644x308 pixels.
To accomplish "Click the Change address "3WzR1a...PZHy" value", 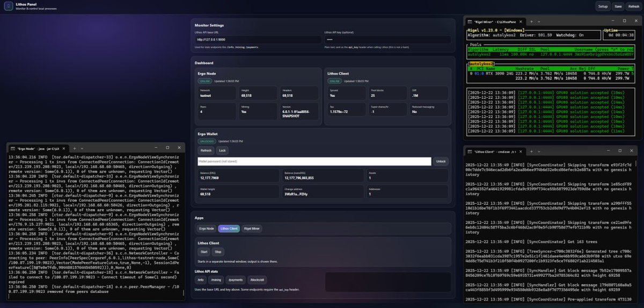I will [296, 195].
